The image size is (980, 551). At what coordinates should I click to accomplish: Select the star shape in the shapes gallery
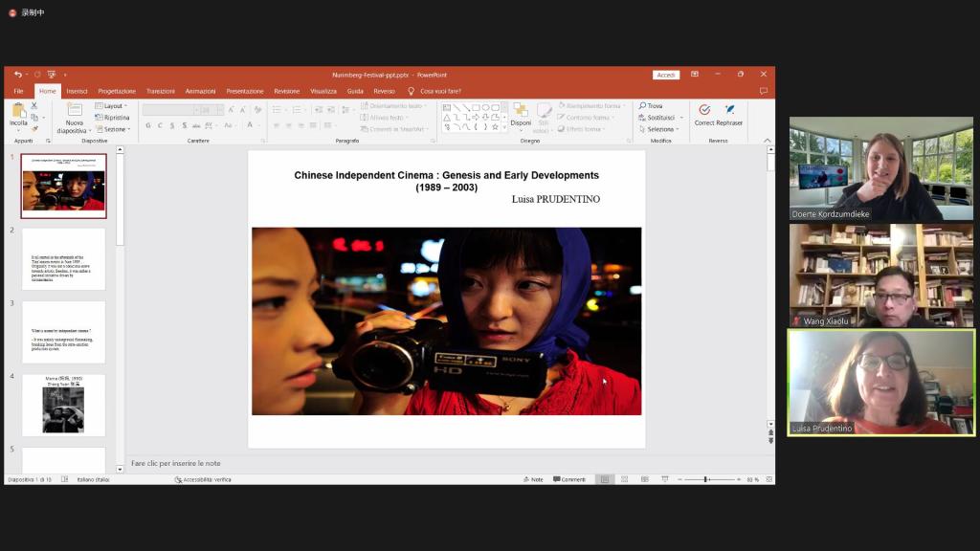coord(495,127)
